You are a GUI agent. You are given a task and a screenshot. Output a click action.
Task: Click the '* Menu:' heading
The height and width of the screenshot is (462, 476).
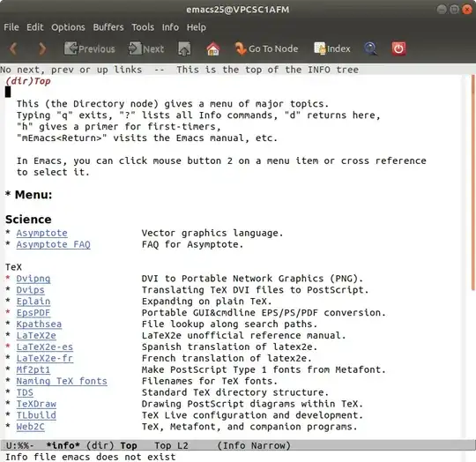click(x=29, y=195)
